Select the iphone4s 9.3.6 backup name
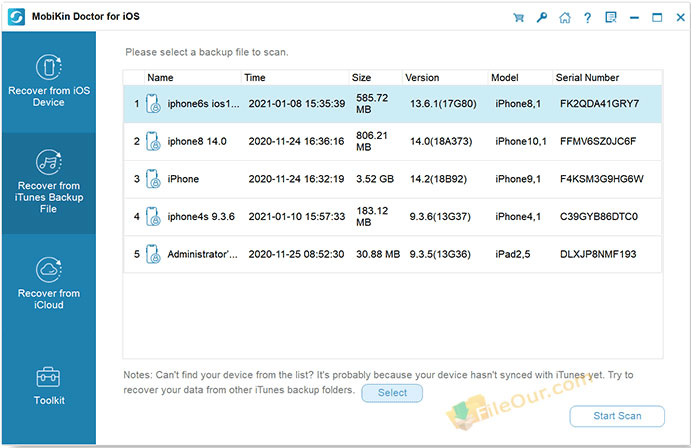 [x=201, y=217]
